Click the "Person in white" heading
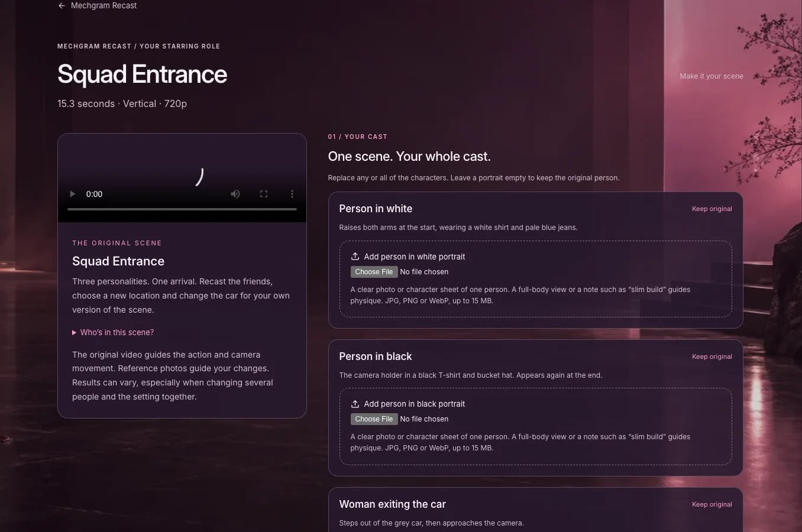Screen dimensions: 802x532 pos(376,209)
